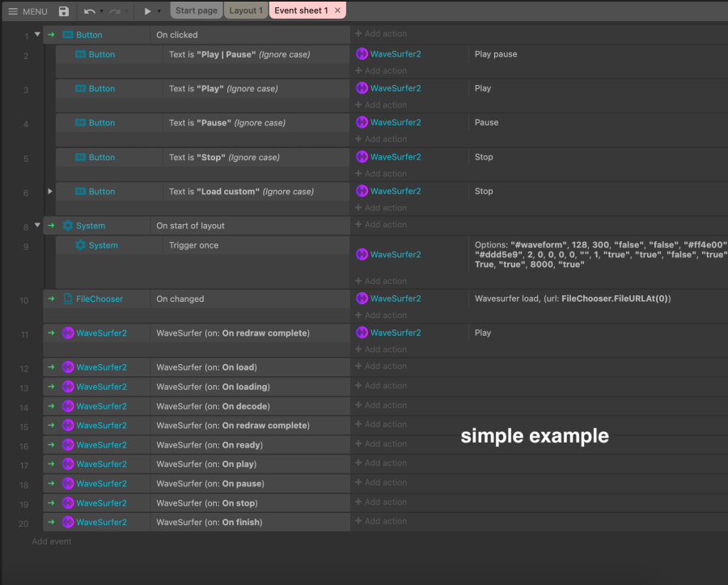
Task: Click the save disk icon
Action: pyautogui.click(x=64, y=11)
